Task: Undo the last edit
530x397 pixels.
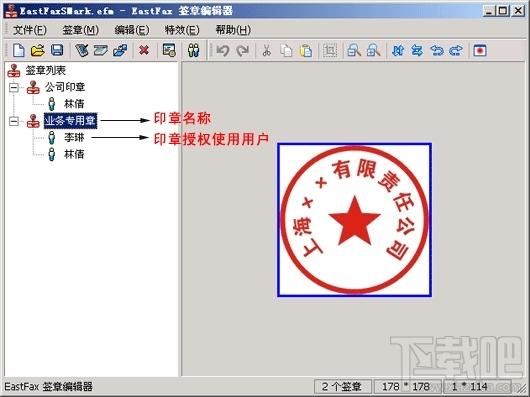Action: [x=223, y=51]
